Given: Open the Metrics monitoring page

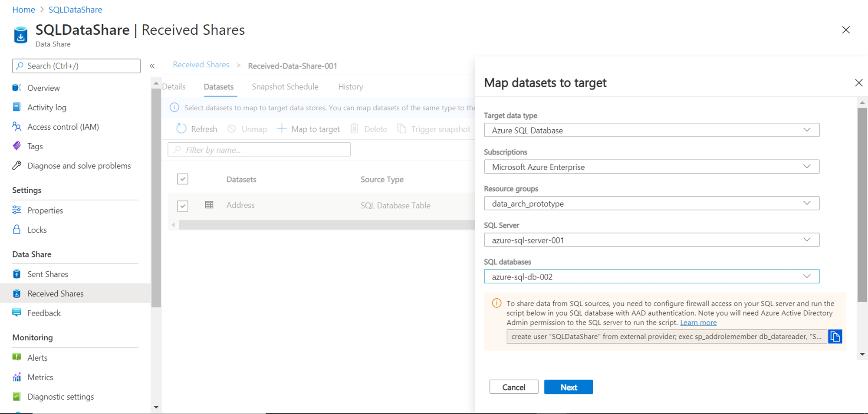Looking at the screenshot, I should click(x=40, y=377).
